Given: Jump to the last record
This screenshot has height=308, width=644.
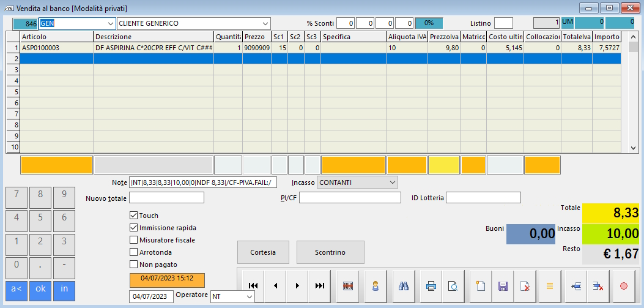Looking at the screenshot, I should (x=320, y=285).
